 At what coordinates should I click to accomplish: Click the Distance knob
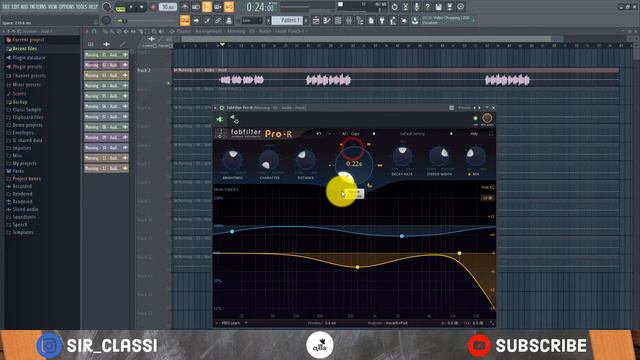(x=305, y=160)
